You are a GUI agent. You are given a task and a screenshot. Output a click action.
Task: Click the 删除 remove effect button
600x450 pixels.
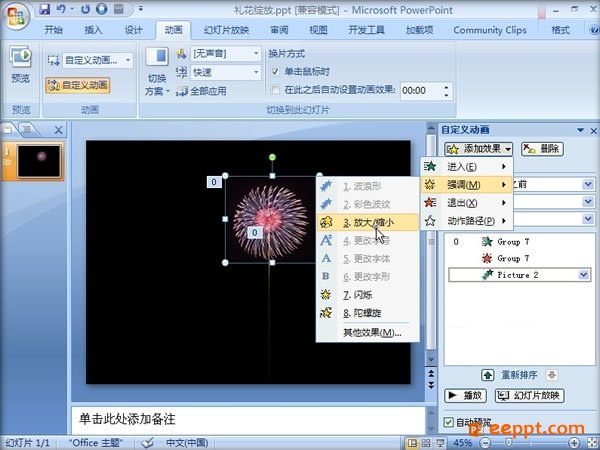(542, 149)
